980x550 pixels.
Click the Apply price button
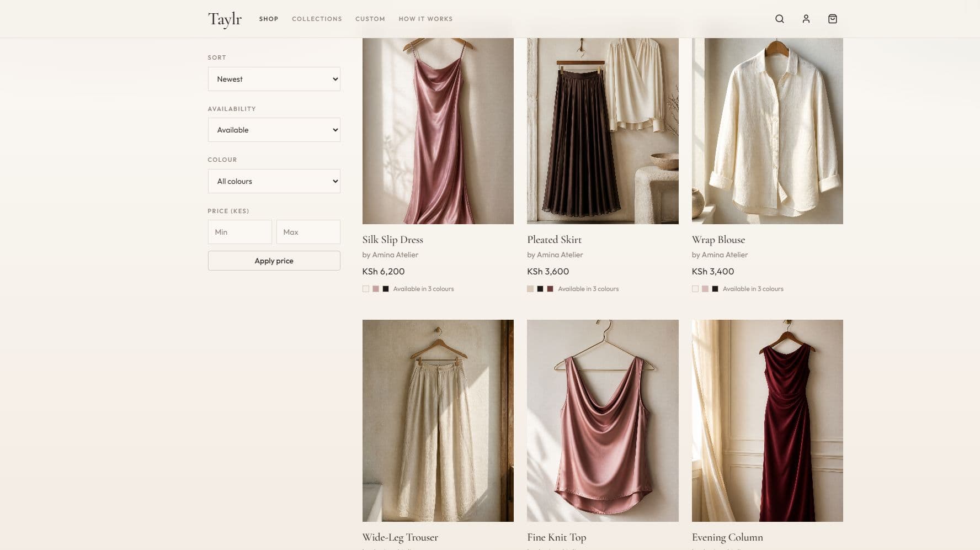click(274, 261)
